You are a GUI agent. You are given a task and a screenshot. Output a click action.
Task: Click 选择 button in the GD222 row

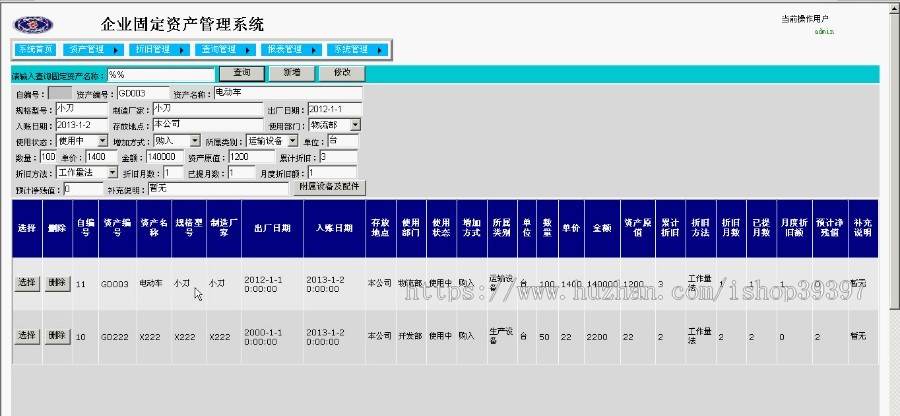coord(27,336)
